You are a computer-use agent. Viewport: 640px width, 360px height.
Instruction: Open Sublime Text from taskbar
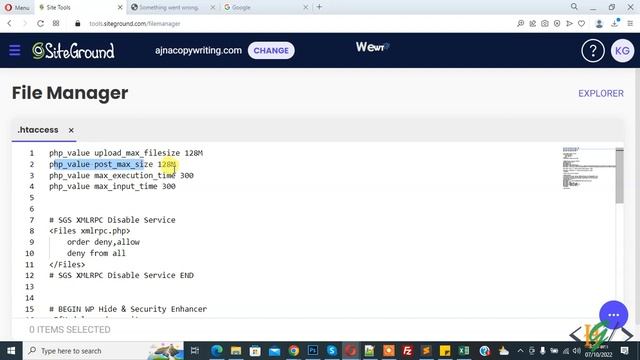click(426, 351)
